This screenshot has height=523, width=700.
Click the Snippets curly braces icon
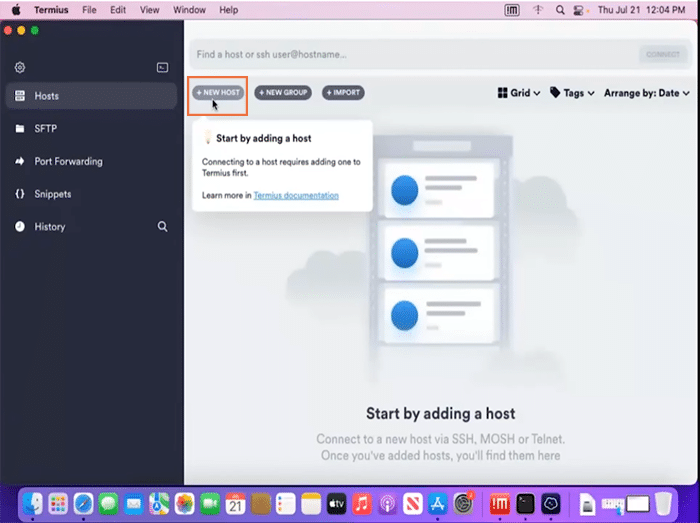20,194
